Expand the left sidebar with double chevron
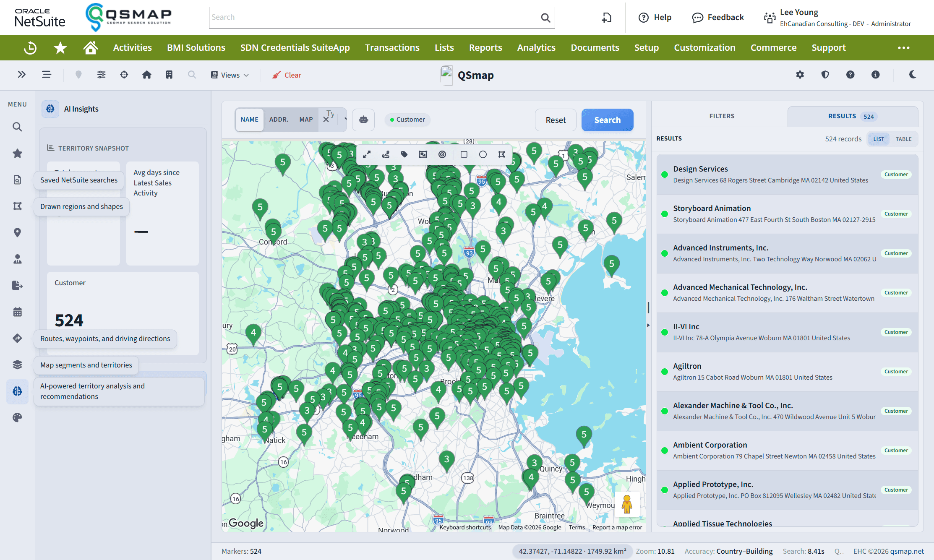 [x=22, y=75]
